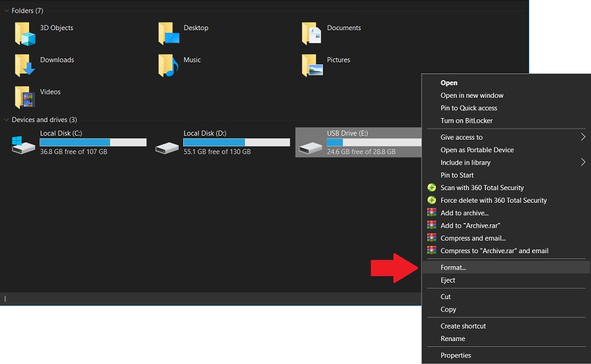This screenshot has height=364, width=591.
Task: Expand the Give access to submenu arrow
Action: (582, 137)
